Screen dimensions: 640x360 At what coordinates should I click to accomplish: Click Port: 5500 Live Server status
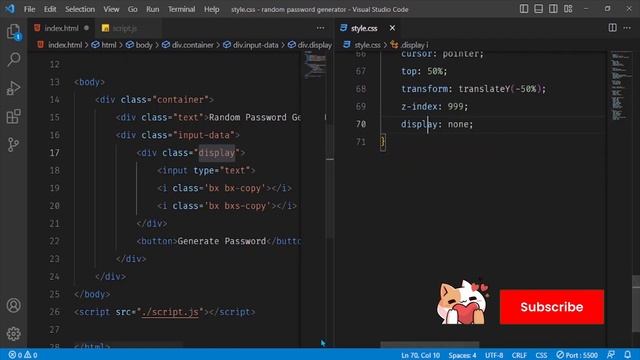click(577, 355)
